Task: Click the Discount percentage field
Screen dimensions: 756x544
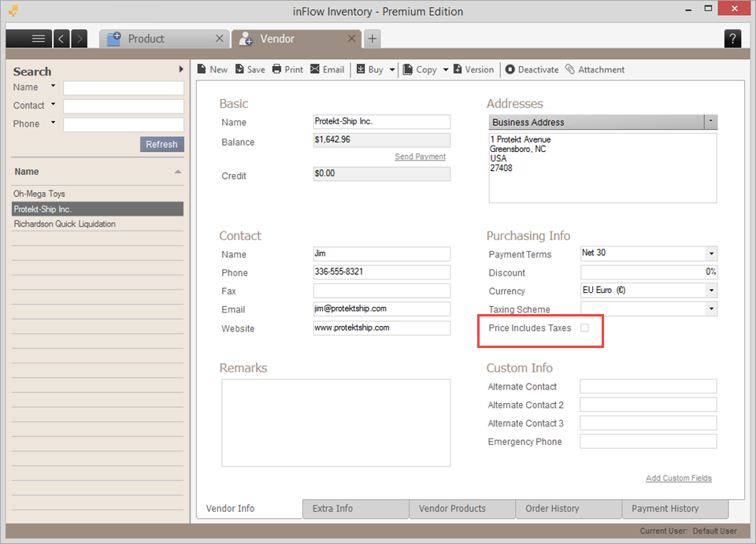Action: [x=648, y=272]
